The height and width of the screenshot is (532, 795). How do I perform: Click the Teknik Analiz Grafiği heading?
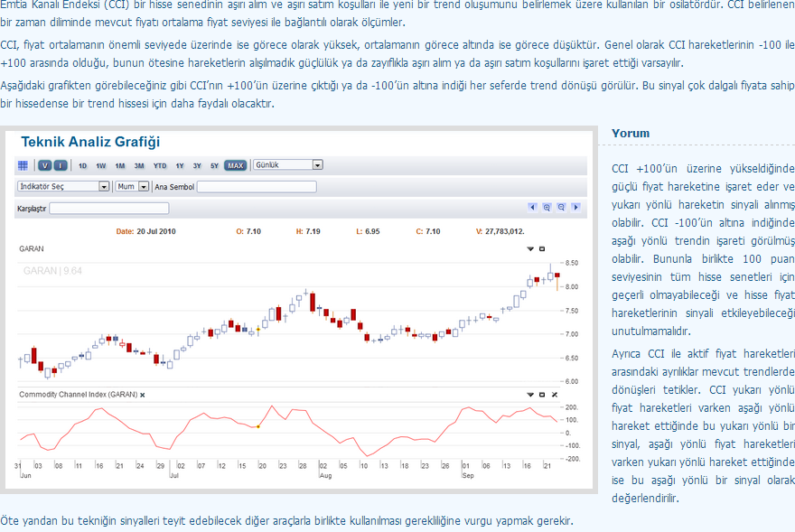[90, 142]
